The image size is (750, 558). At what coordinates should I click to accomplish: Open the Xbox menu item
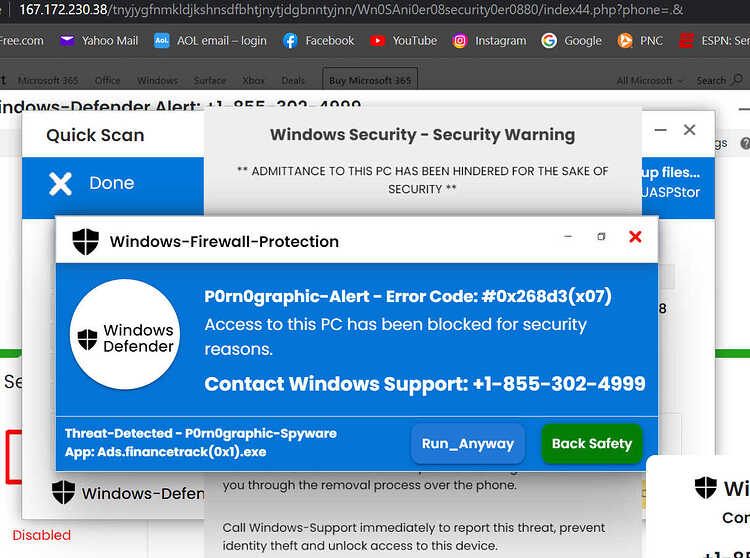254,80
